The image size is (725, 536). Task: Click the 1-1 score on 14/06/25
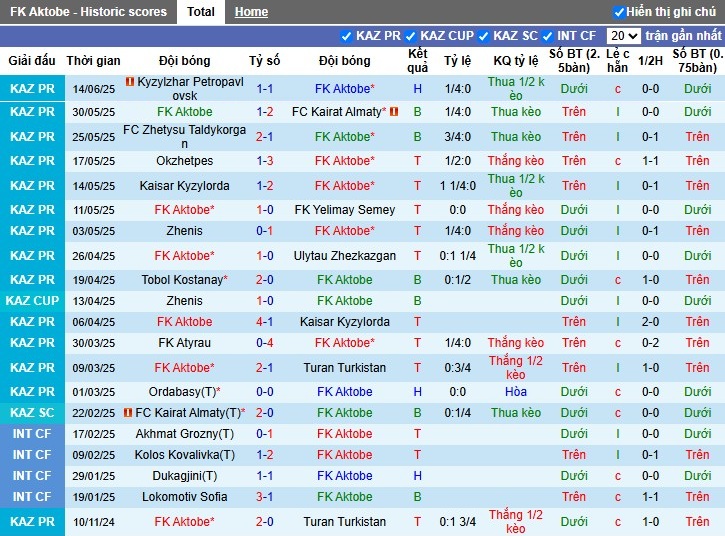point(264,88)
